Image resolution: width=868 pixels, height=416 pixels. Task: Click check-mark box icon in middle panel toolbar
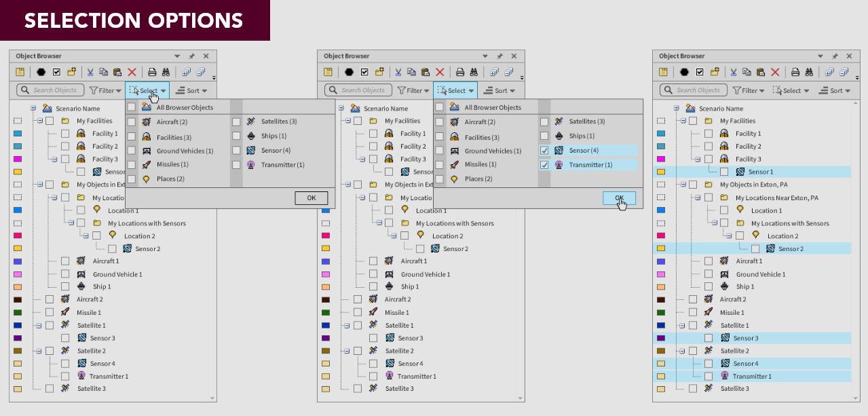tap(364, 72)
